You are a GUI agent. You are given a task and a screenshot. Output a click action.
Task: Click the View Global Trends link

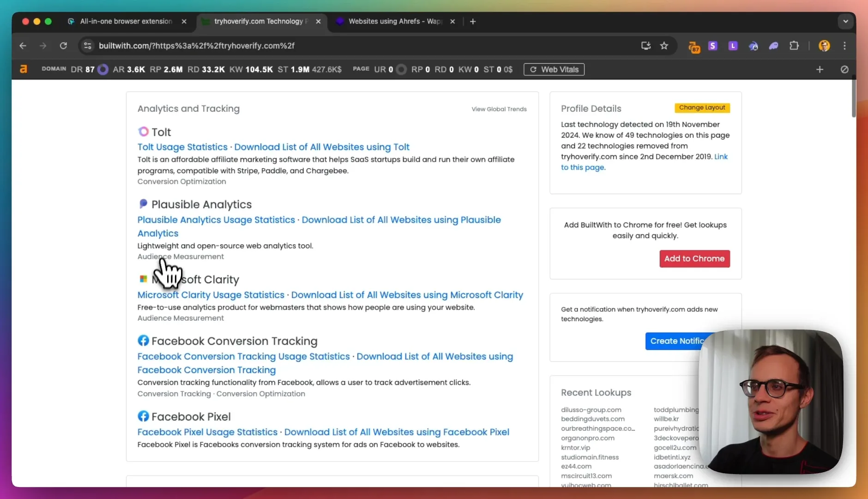click(x=499, y=109)
